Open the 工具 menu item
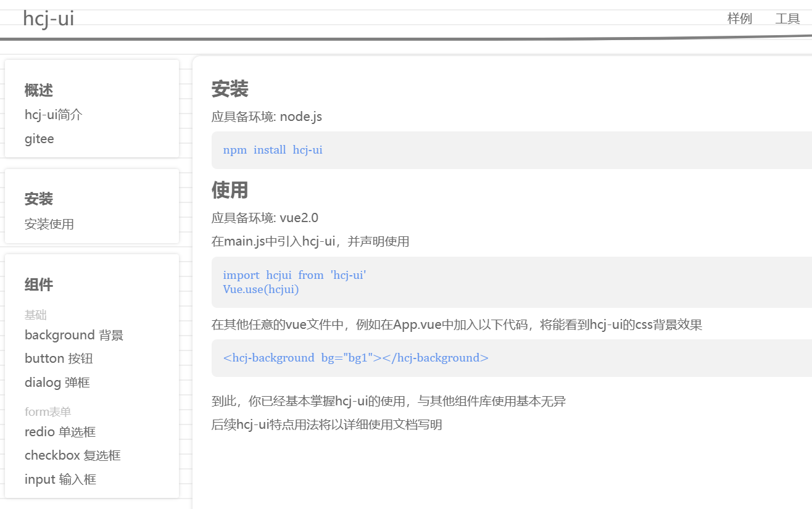 point(787,19)
